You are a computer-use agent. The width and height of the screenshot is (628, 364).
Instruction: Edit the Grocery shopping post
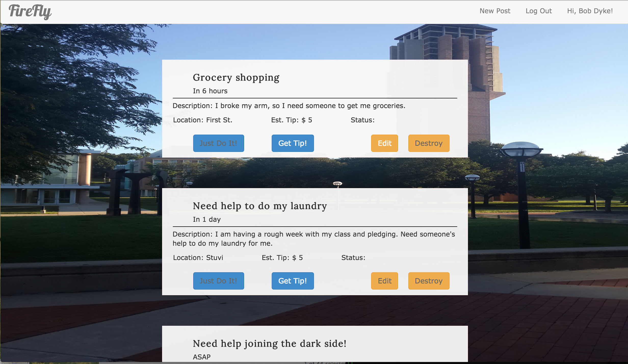(384, 143)
